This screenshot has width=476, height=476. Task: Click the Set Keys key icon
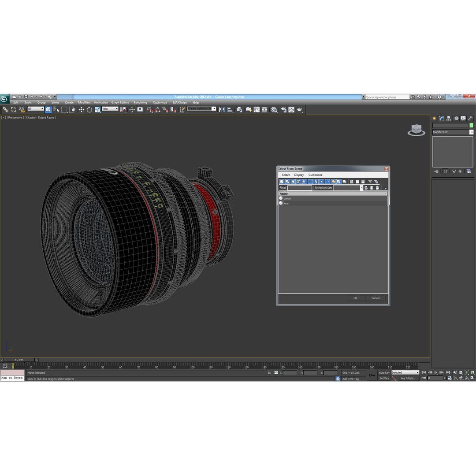[x=372, y=375]
